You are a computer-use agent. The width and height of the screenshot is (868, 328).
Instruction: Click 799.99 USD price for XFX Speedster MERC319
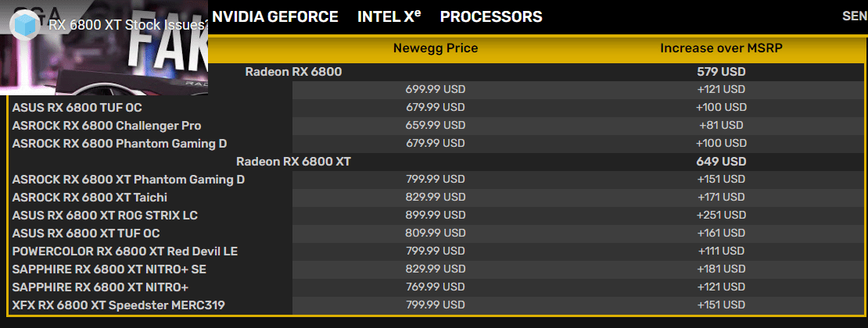click(x=435, y=305)
